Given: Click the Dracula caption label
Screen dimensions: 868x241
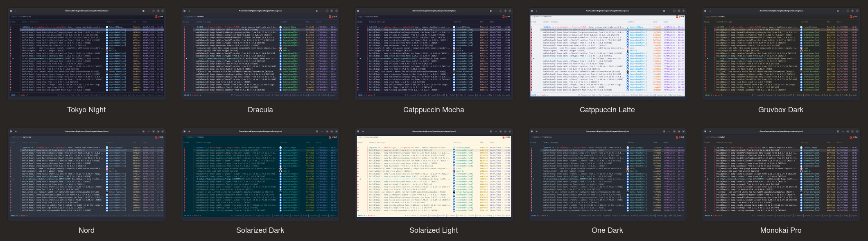Looking at the screenshot, I should (260, 110).
